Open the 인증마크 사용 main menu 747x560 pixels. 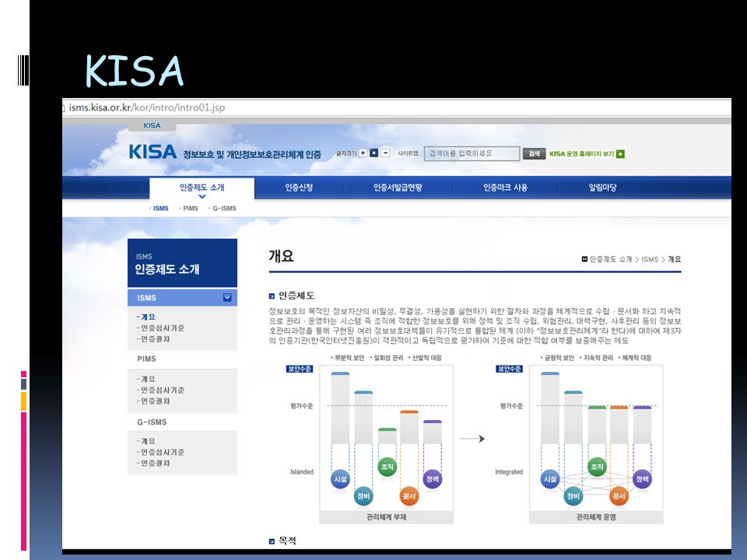[506, 187]
